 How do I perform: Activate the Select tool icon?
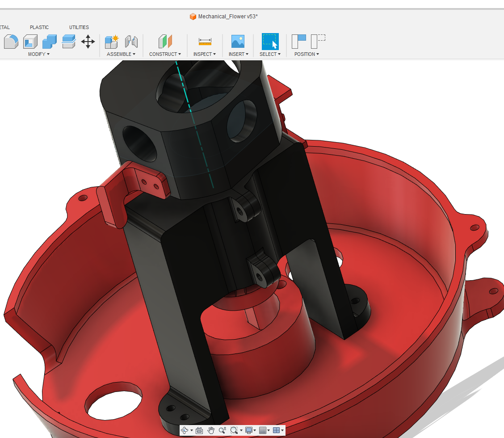pyautogui.click(x=270, y=42)
